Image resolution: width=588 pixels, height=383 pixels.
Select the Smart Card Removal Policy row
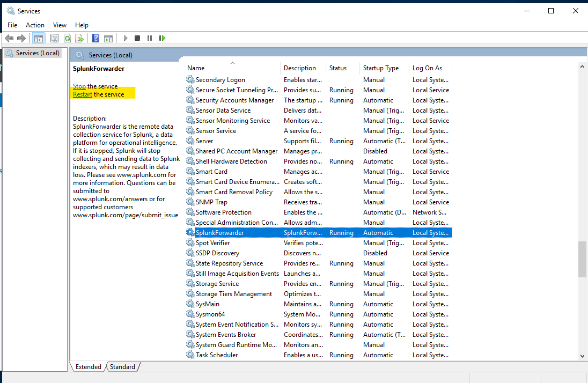pyautogui.click(x=319, y=191)
